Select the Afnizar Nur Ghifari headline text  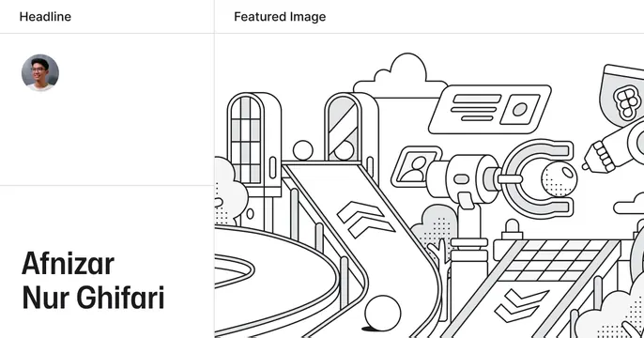click(x=93, y=281)
